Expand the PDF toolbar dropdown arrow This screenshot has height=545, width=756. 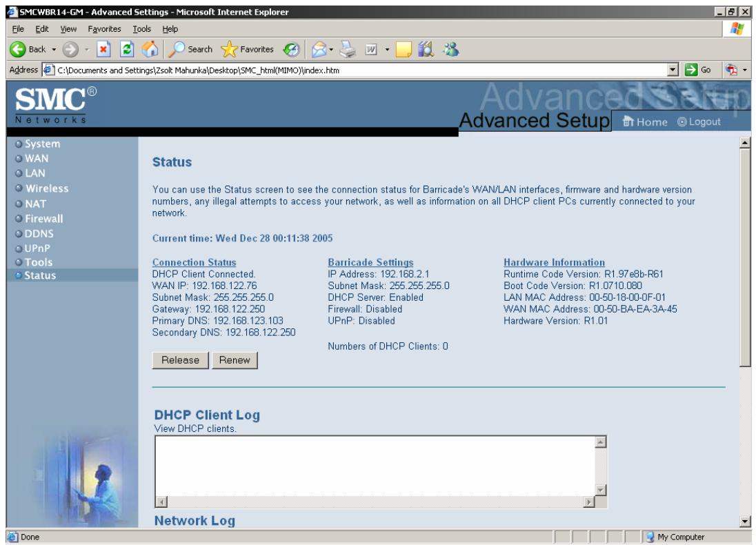click(x=744, y=70)
